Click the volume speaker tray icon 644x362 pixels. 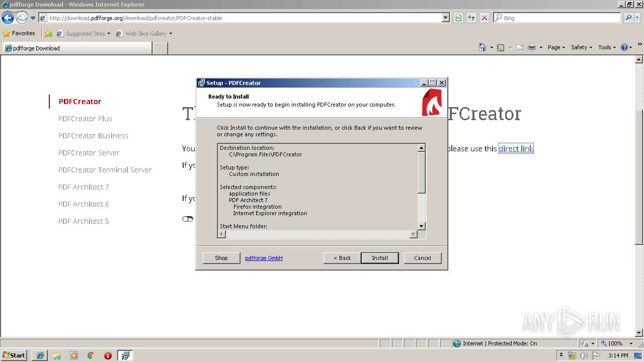(x=584, y=355)
